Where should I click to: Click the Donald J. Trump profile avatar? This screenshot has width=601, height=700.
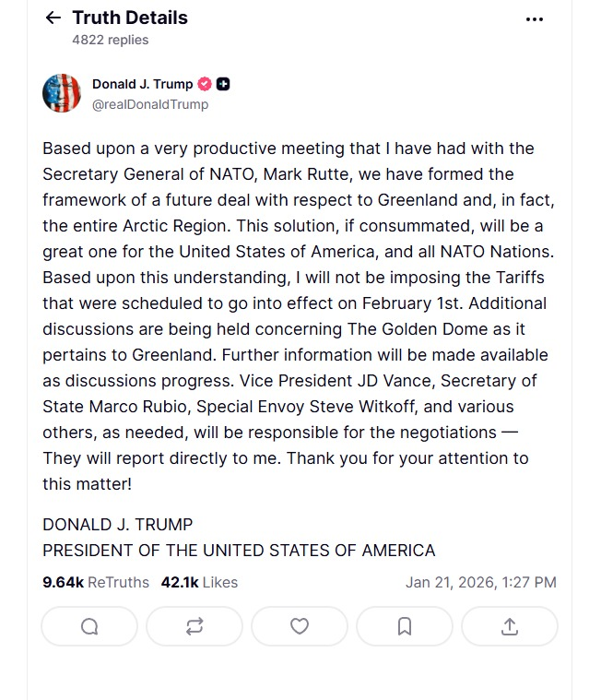62,93
